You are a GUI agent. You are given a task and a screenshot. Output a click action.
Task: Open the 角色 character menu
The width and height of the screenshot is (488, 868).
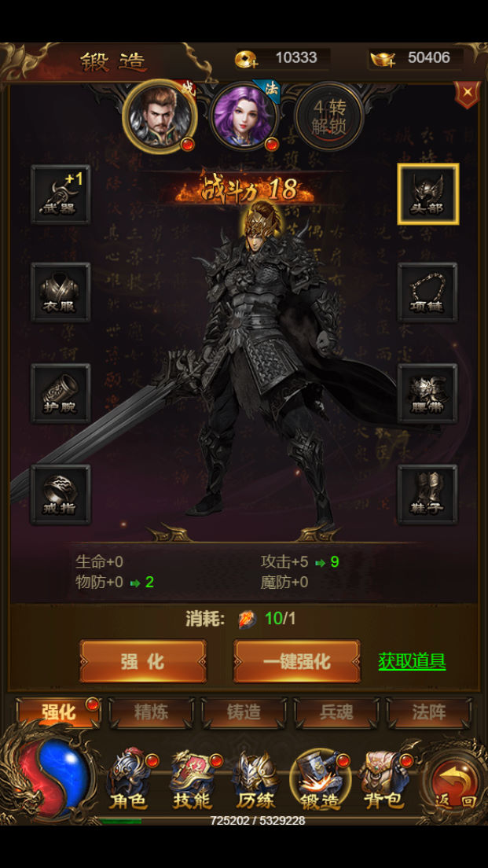point(128,781)
